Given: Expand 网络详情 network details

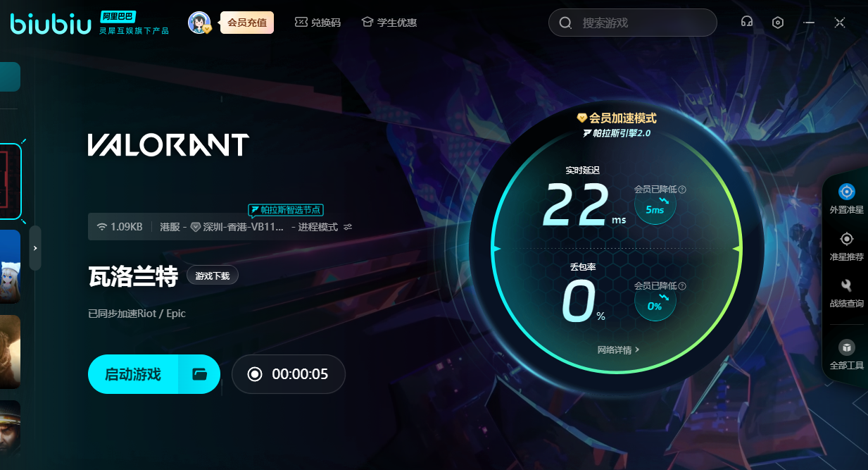Looking at the screenshot, I should click(x=618, y=350).
